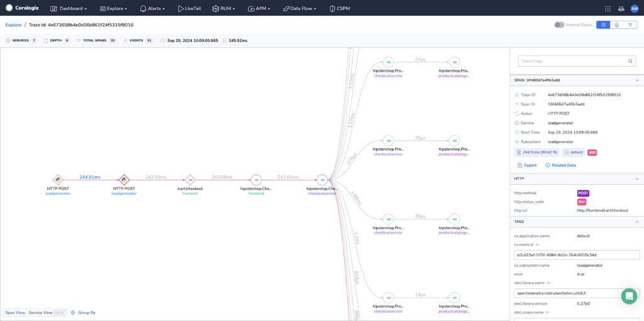The width and height of the screenshot is (644, 321).
Task: Open the Alerts dropdown menu
Action: pos(153,8)
